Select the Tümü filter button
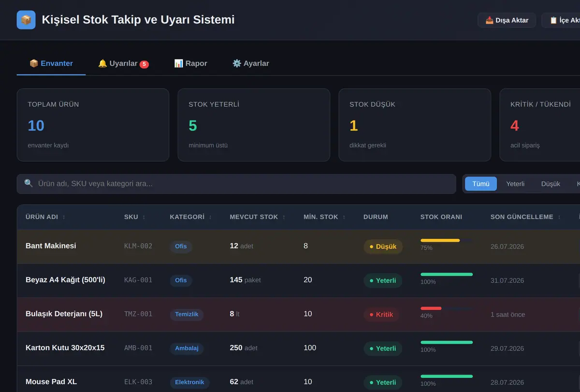 click(481, 184)
